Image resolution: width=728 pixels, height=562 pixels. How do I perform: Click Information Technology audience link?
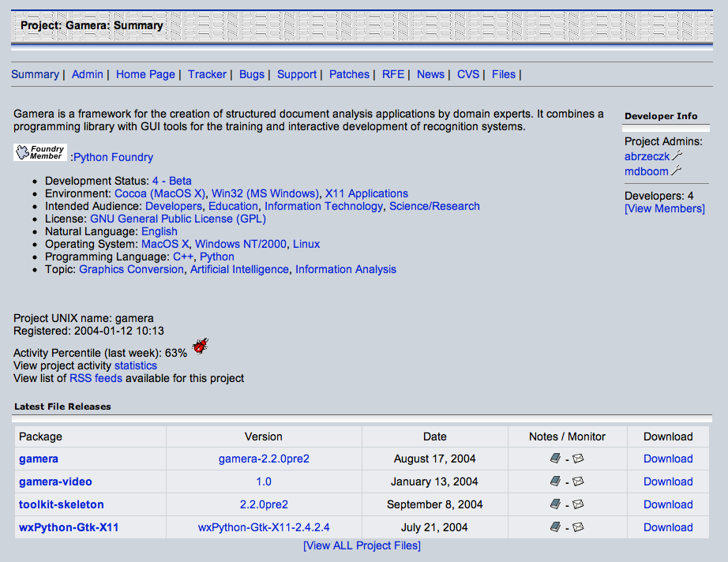point(324,206)
